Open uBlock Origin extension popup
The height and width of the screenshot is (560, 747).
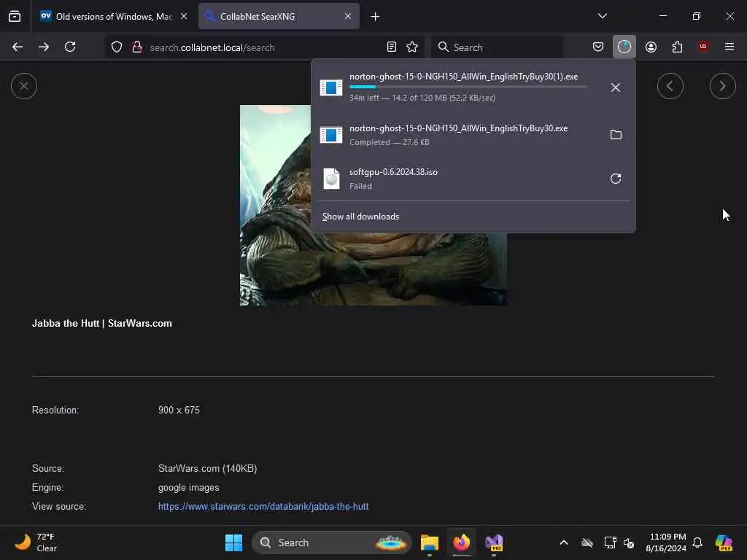coord(703,47)
